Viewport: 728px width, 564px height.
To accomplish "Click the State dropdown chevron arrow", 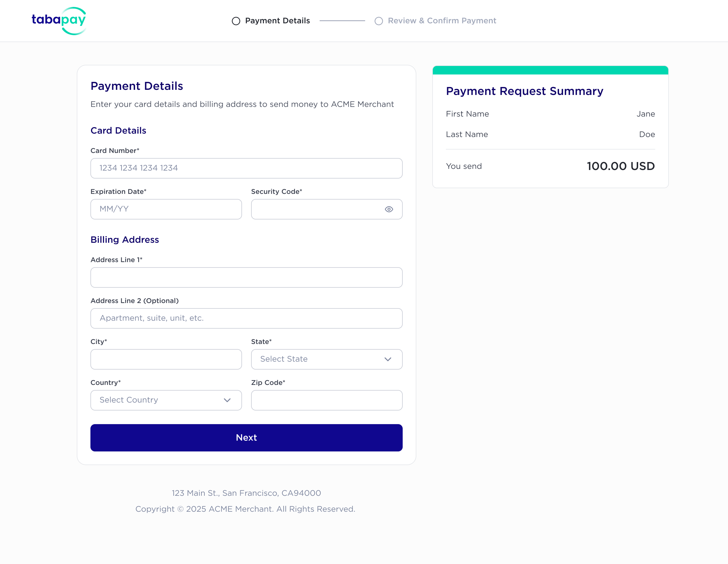I will tap(388, 359).
